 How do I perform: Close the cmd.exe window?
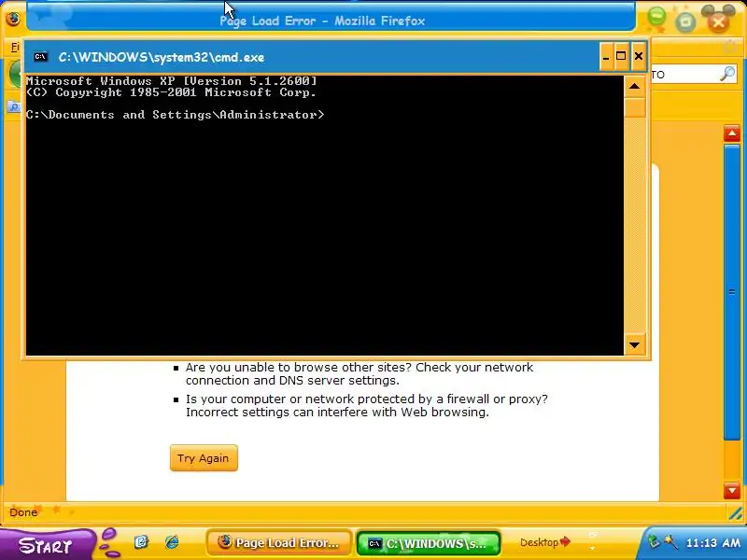point(639,57)
